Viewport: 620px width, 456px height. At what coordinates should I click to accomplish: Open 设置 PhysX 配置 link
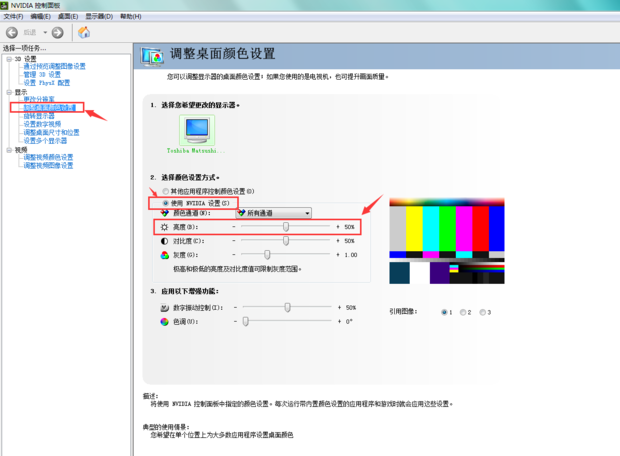(47, 83)
